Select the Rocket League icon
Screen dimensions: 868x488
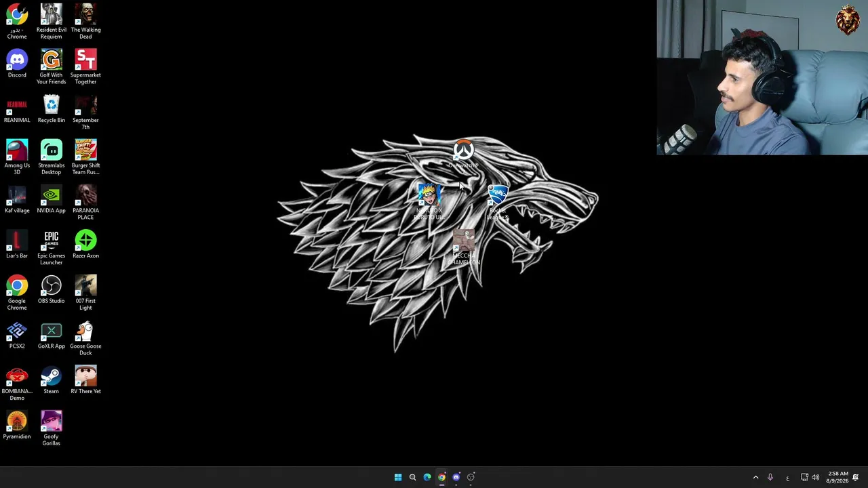pyautogui.click(x=498, y=202)
